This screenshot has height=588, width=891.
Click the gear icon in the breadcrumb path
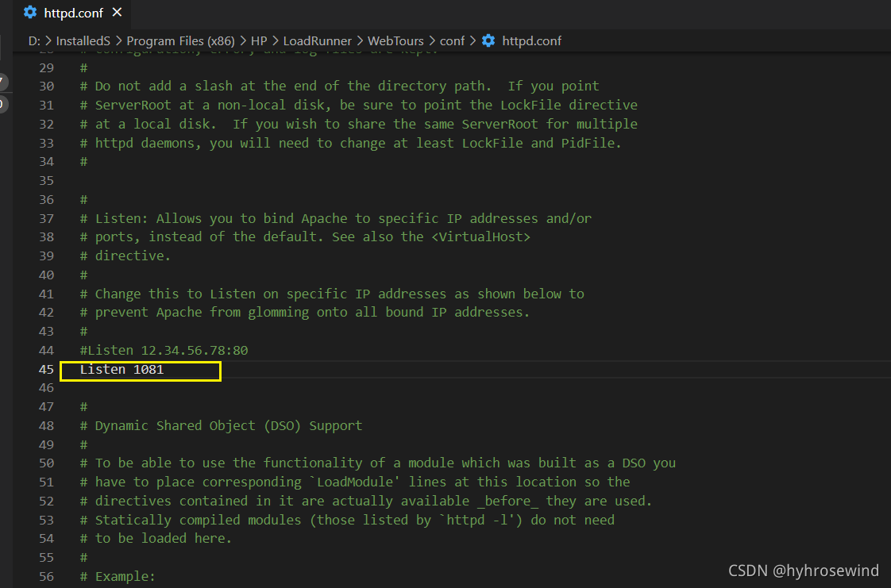click(488, 40)
